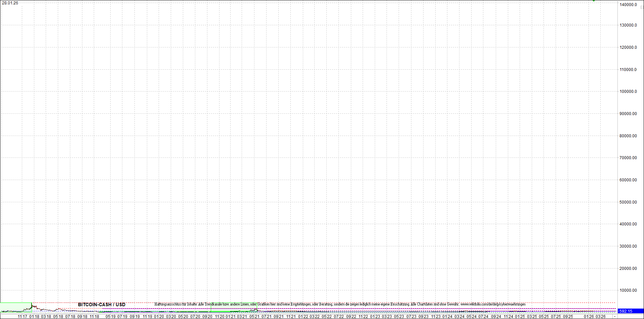Click the 100000.0 price axis label
The width and height of the screenshot is (644, 319).
click(628, 92)
